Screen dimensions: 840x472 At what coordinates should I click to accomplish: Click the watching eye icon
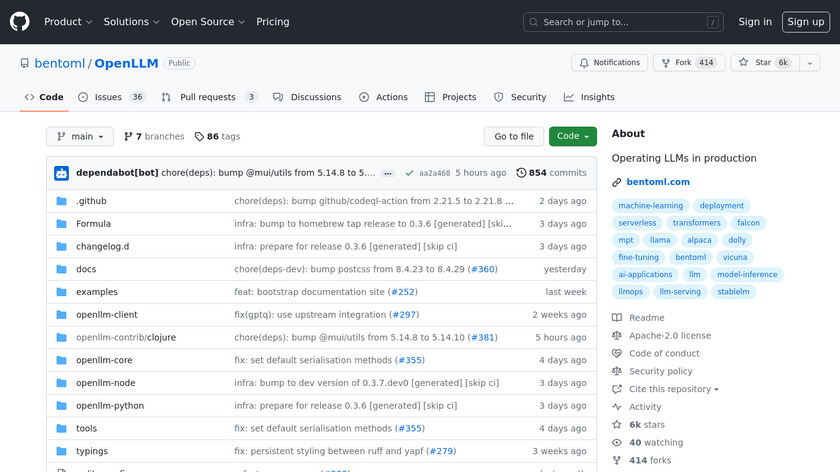(x=617, y=443)
